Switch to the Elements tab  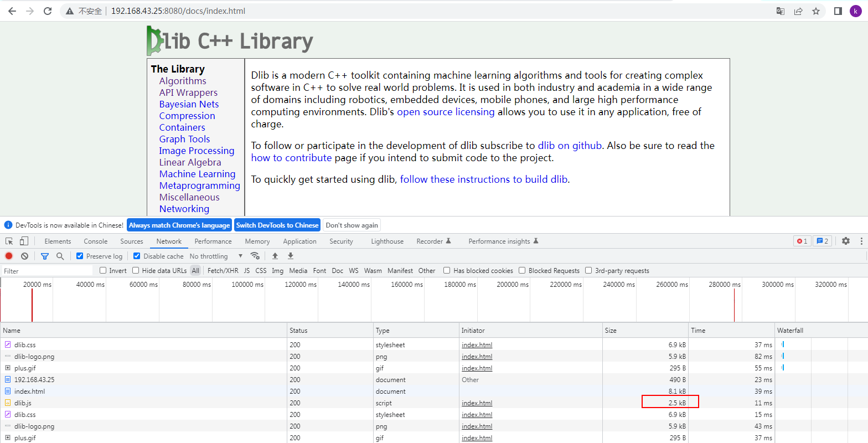click(x=58, y=241)
